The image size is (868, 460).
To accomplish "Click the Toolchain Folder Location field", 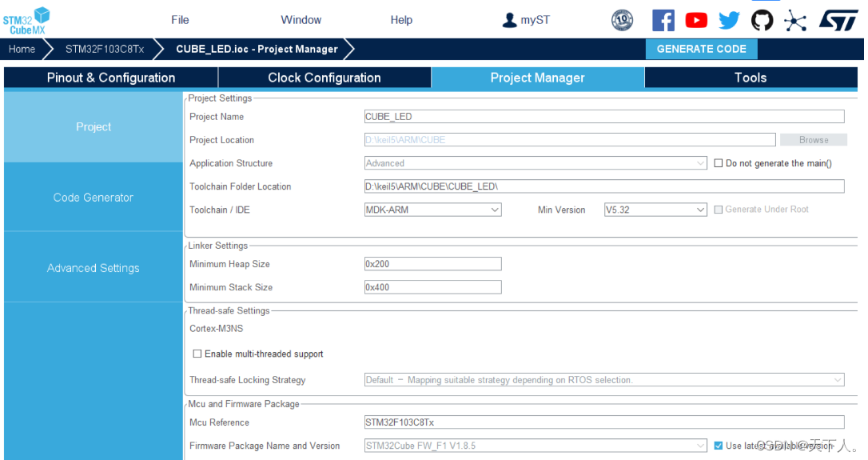I will 604,186.
